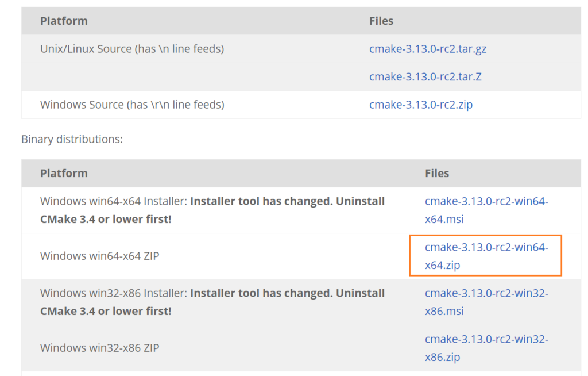This screenshot has width=588, height=376.
Task: Click the Unix/Linux Source platform label
Action: pyautogui.click(x=131, y=49)
